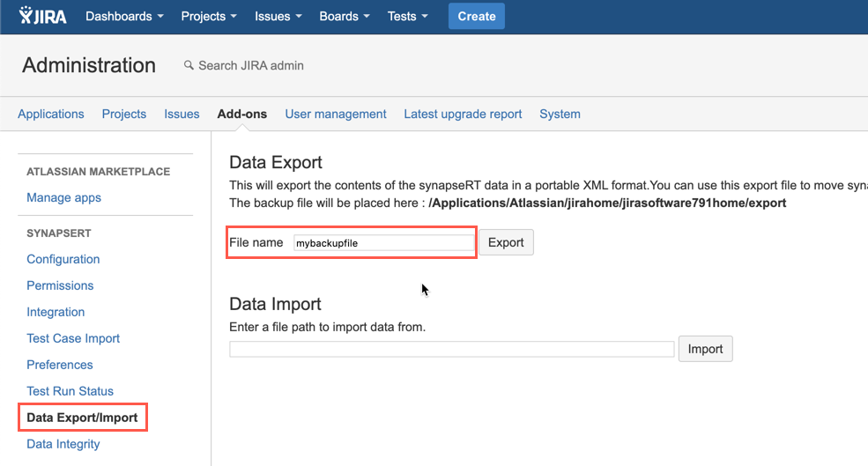Click the Import button

[x=705, y=349]
